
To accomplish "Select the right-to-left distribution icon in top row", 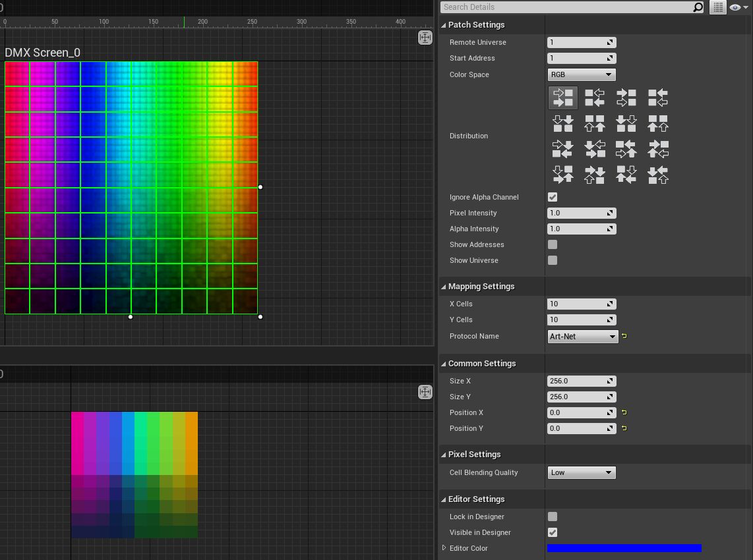I will [x=594, y=98].
